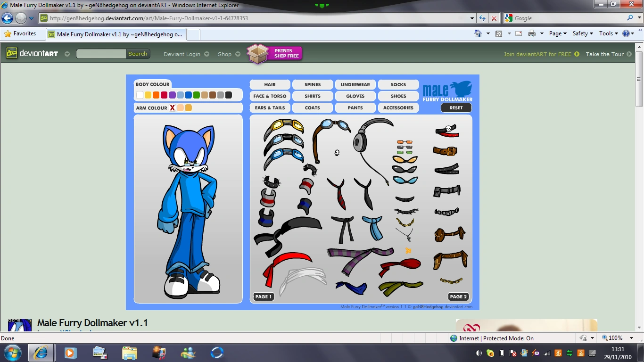Open the FACE & TORSO category

(x=270, y=96)
